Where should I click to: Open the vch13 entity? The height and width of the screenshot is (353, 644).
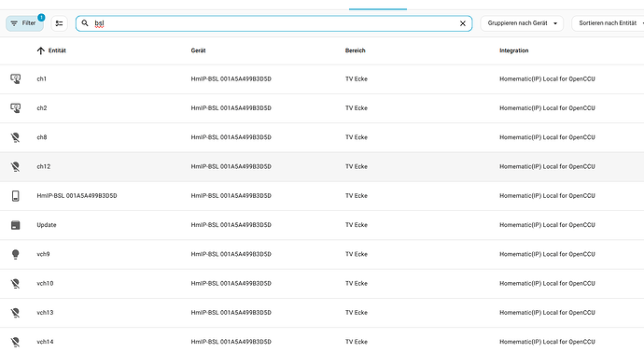pos(45,312)
